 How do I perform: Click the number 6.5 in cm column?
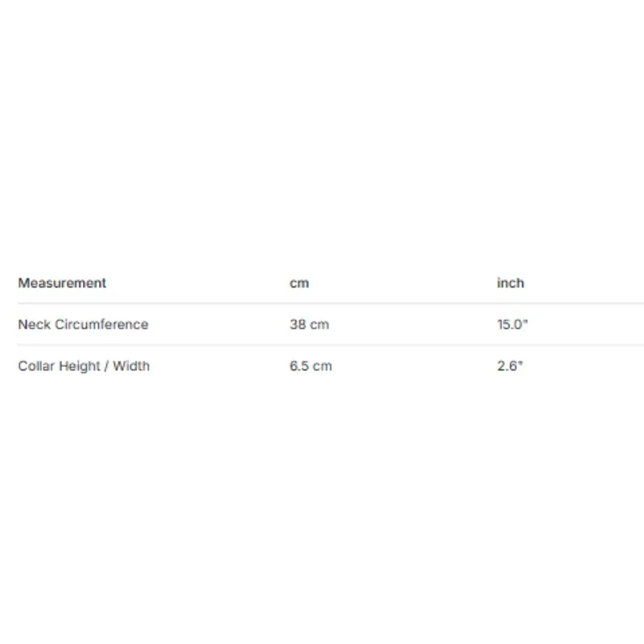click(x=299, y=366)
